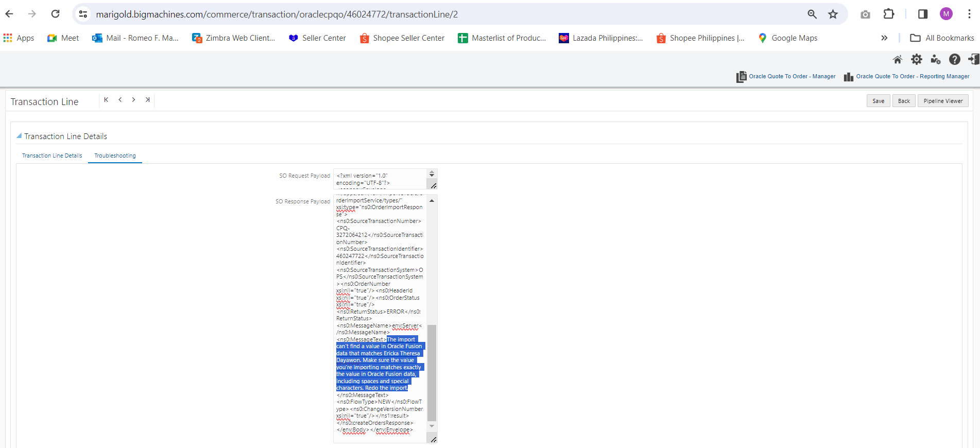Open the Chrome profile avatar M
The image size is (980, 448).
point(946,14)
